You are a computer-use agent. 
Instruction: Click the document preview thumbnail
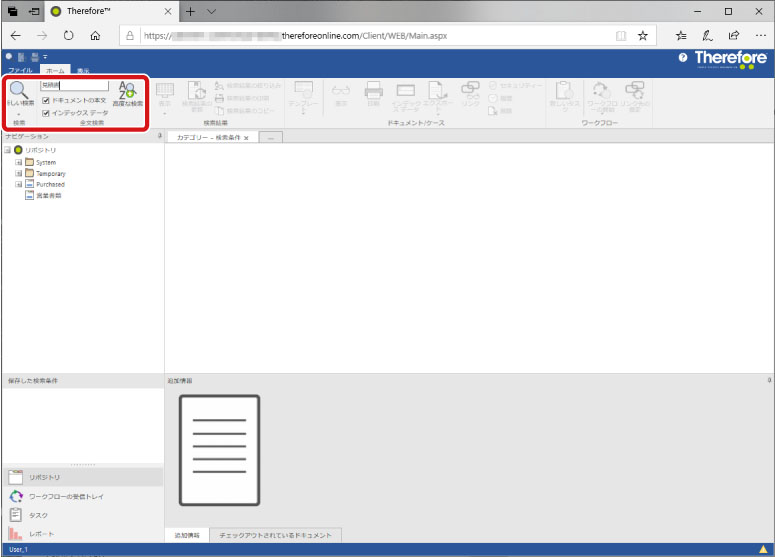(x=219, y=449)
